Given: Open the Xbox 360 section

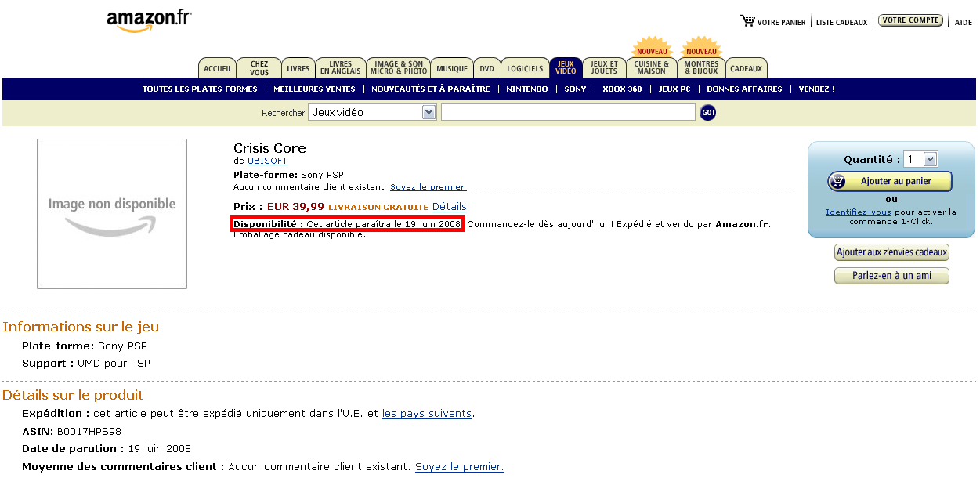Looking at the screenshot, I should click(622, 89).
